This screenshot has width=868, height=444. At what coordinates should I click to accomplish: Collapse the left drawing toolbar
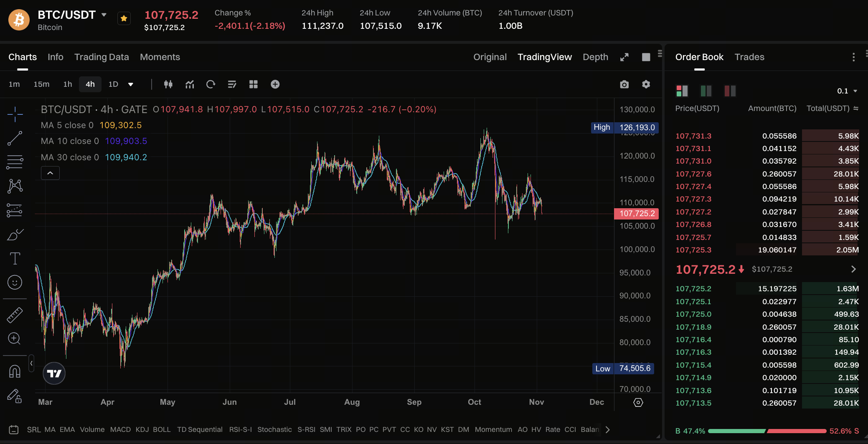click(x=31, y=363)
